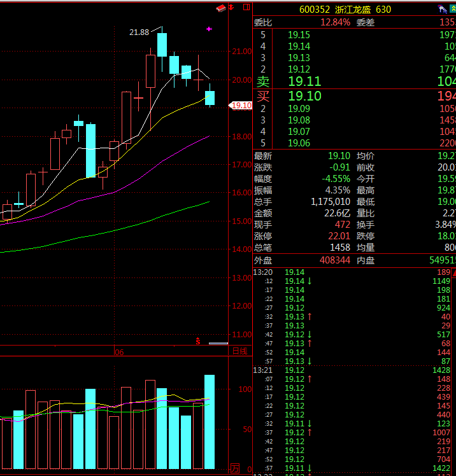Click the red S marker on chart

197,341
